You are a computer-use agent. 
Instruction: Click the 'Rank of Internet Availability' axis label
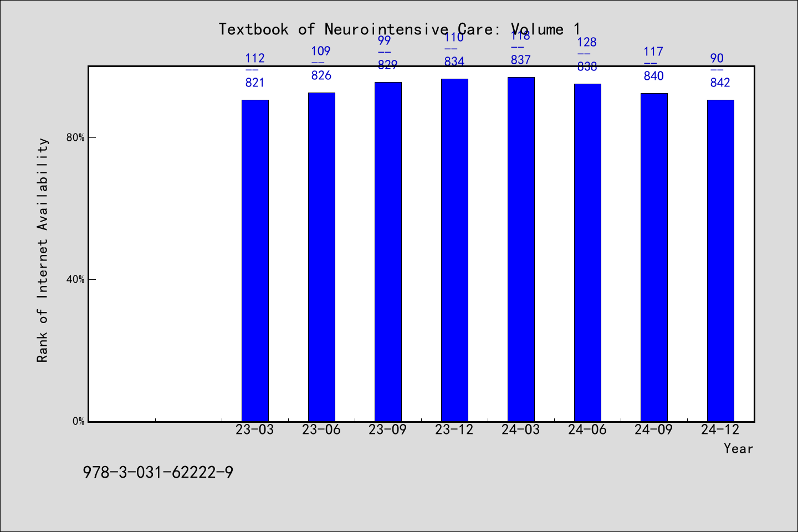pos(43,250)
